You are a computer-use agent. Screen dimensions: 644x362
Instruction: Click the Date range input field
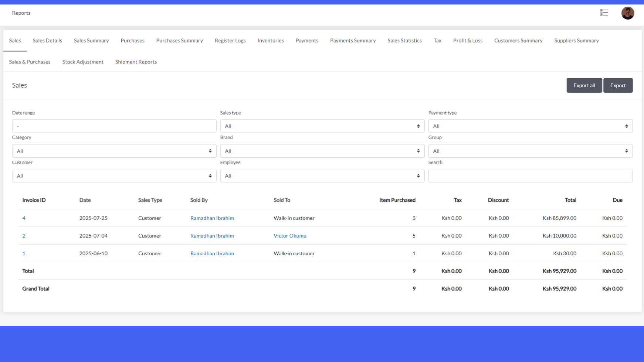click(x=114, y=126)
